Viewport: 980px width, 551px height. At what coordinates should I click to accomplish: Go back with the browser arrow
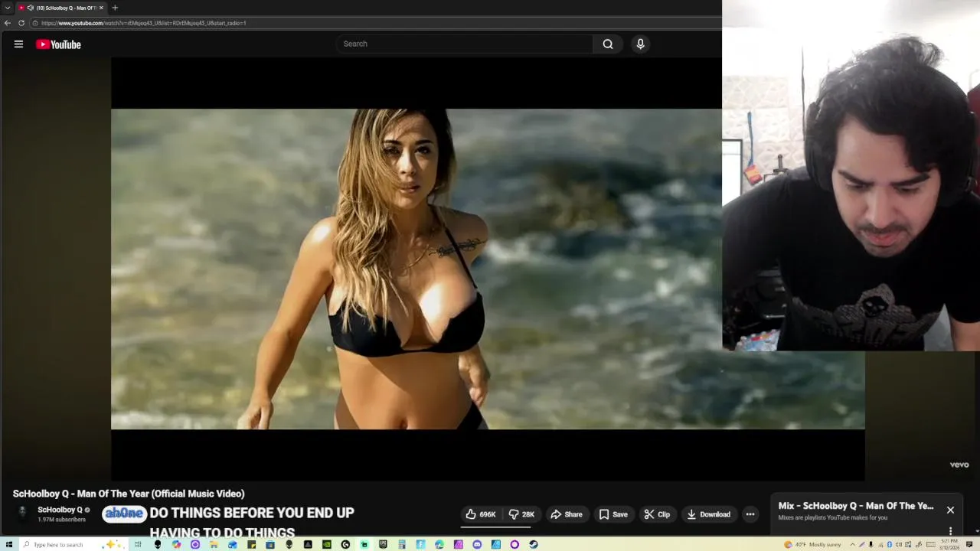(8, 23)
